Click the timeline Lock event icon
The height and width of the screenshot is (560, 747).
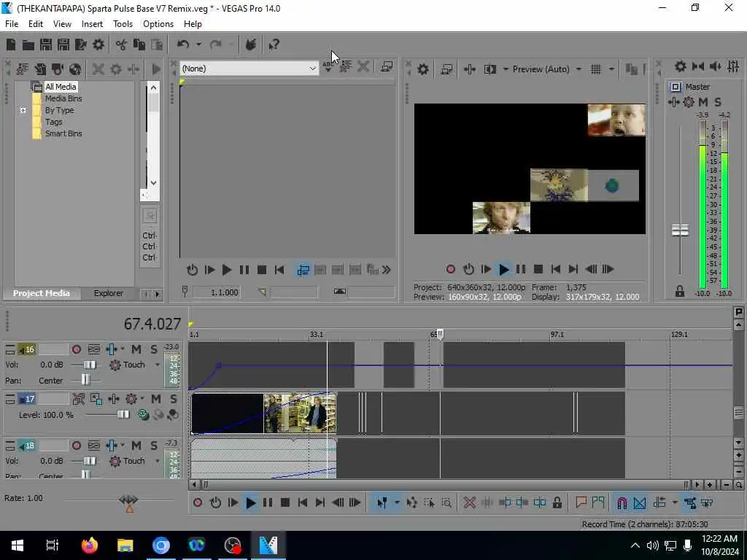pyautogui.click(x=557, y=502)
